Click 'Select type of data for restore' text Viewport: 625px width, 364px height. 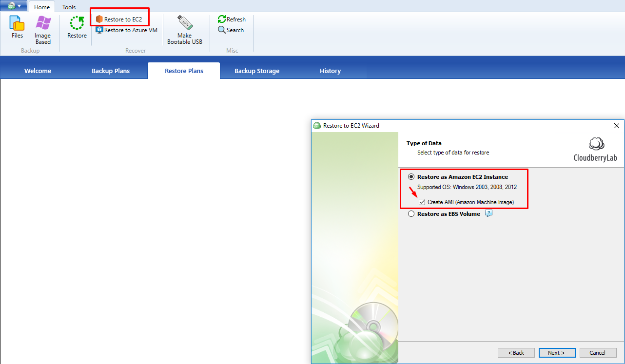[453, 153]
